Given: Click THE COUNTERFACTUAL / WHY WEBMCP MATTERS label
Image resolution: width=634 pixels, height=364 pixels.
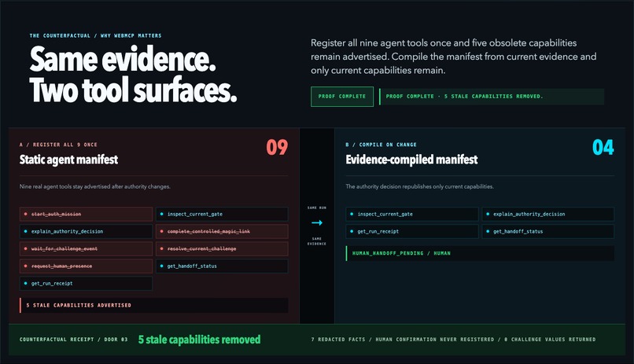Looking at the screenshot, I should 95,35.
